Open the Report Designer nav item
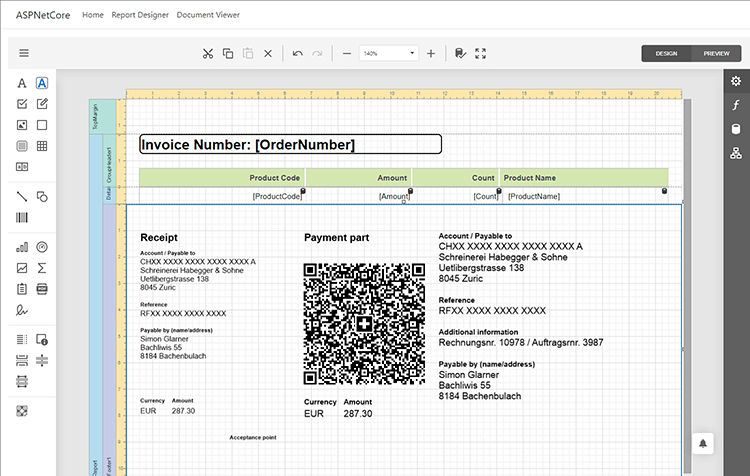 [140, 16]
